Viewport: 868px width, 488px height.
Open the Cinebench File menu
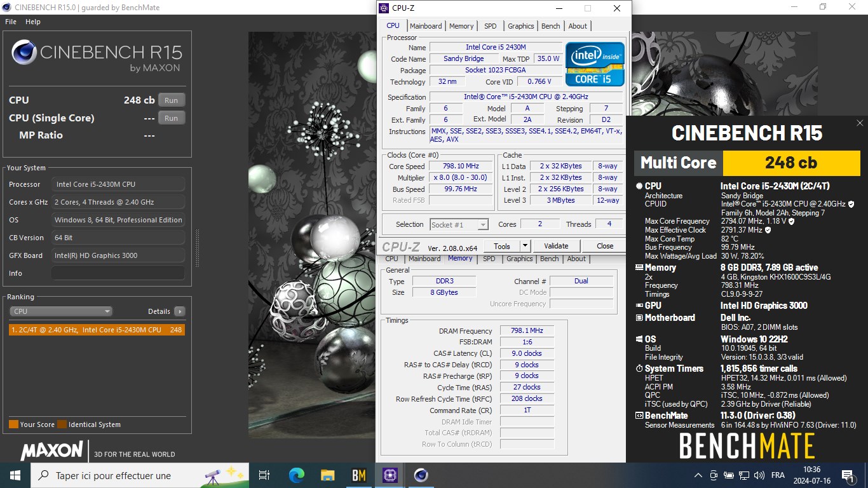[11, 22]
